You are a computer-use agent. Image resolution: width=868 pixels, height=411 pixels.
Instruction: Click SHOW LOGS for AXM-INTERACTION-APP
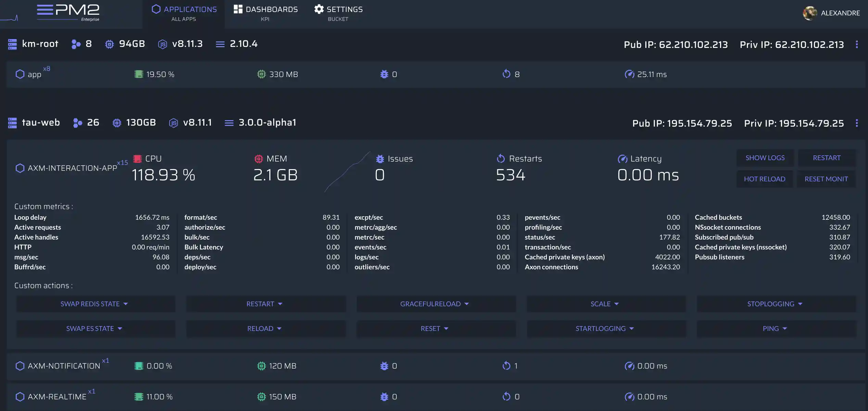(x=765, y=158)
